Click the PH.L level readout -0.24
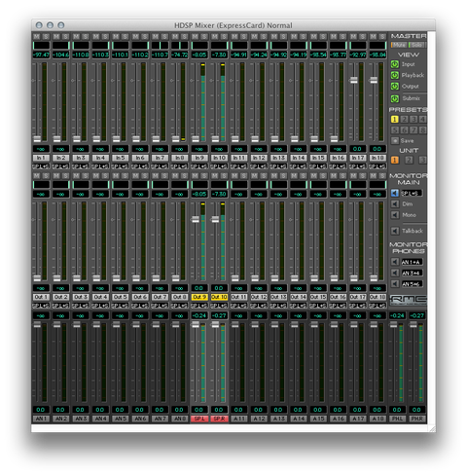Screen dimensions: 467x476 397,315
